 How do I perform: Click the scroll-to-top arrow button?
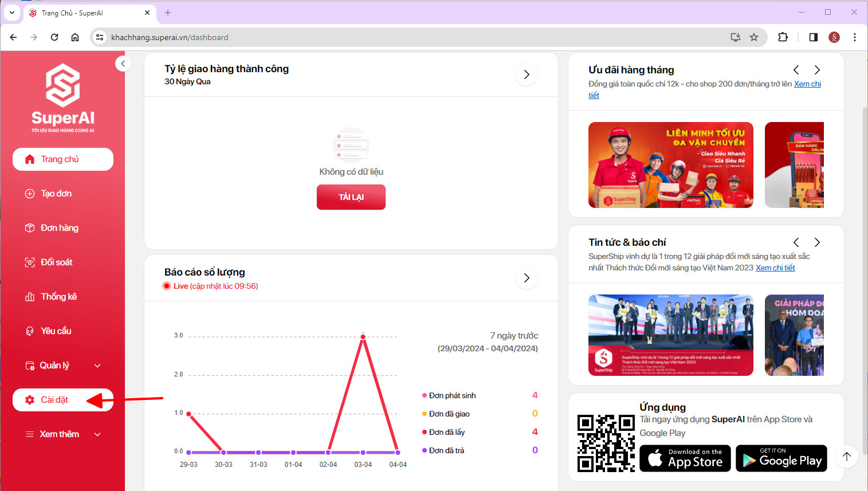tap(847, 457)
